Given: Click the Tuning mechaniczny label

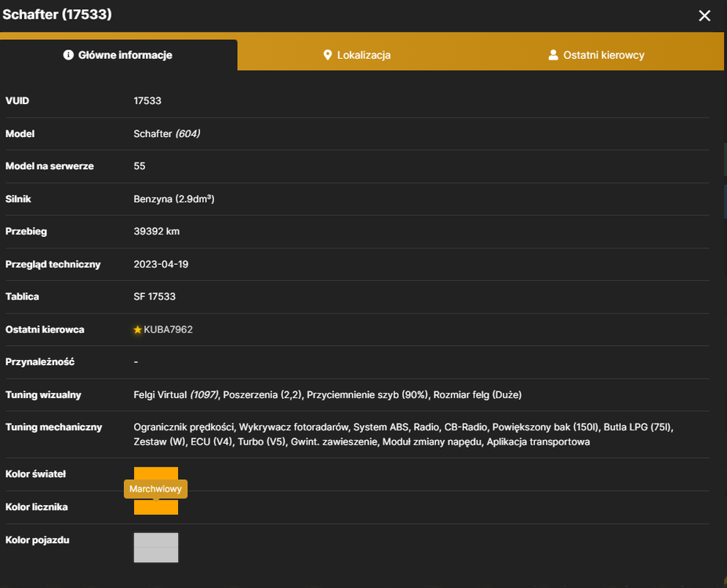Looking at the screenshot, I should 54,427.
